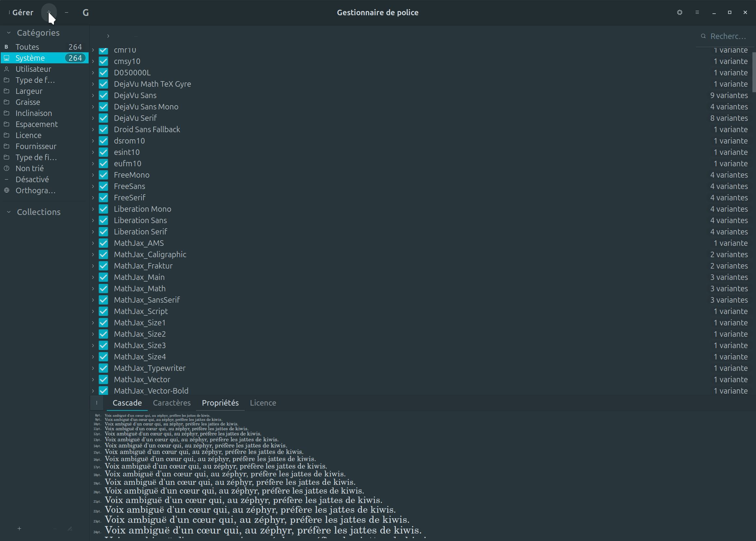Select the Désactivé category
The height and width of the screenshot is (541, 756).
(32, 180)
